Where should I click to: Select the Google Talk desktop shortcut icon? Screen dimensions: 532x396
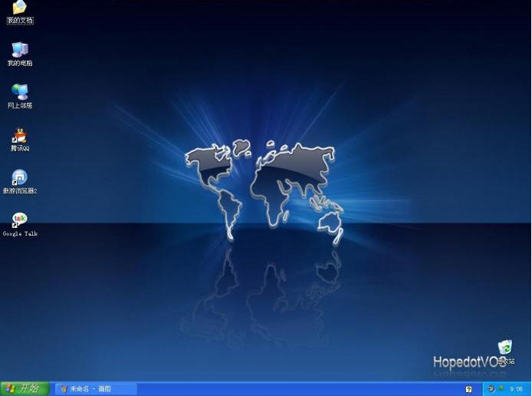19,221
